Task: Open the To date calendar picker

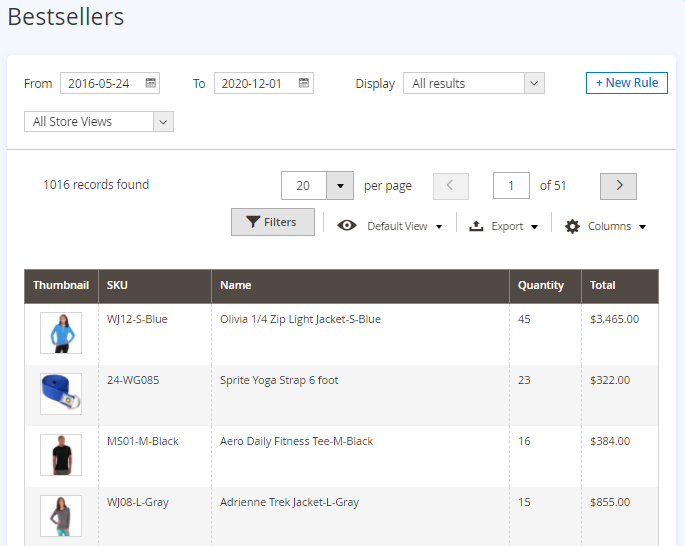Action: tap(304, 83)
